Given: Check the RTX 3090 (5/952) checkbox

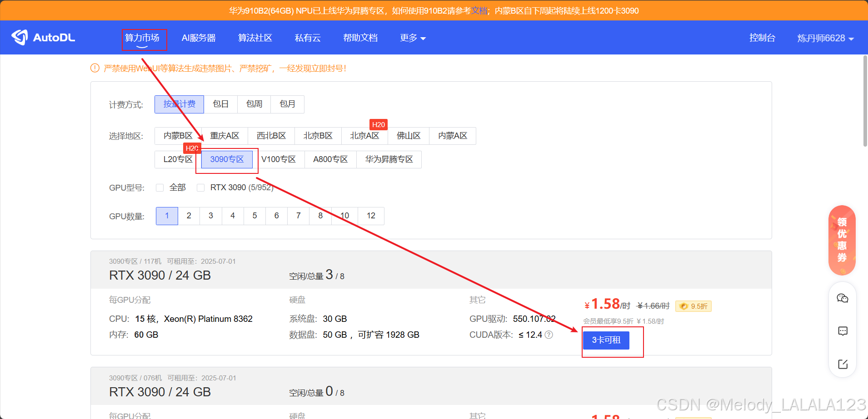Looking at the screenshot, I should (x=200, y=187).
